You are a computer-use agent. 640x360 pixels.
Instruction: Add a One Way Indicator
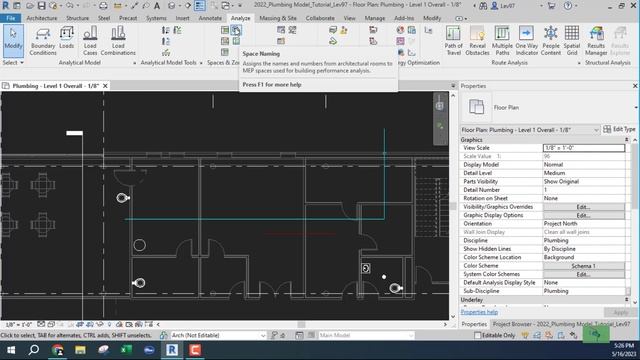click(527, 41)
